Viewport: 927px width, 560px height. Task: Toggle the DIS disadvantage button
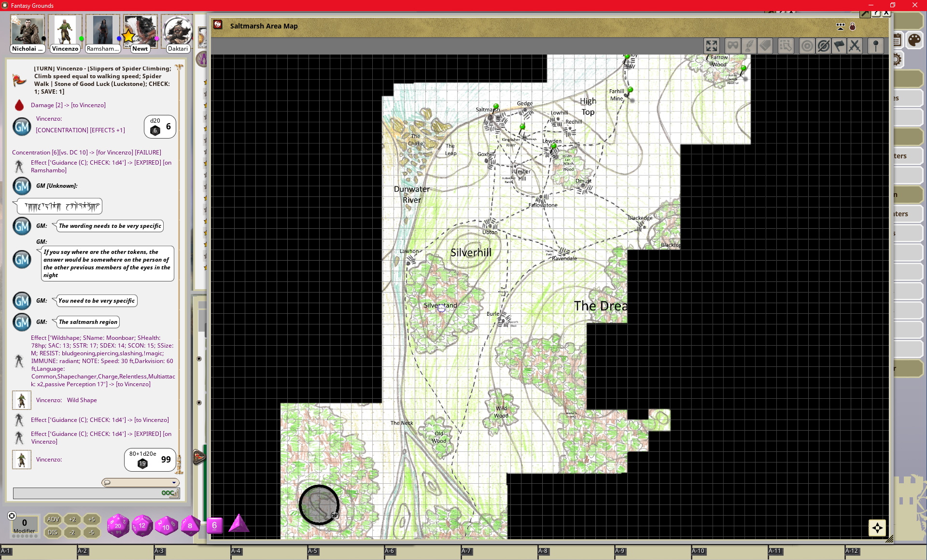(53, 532)
